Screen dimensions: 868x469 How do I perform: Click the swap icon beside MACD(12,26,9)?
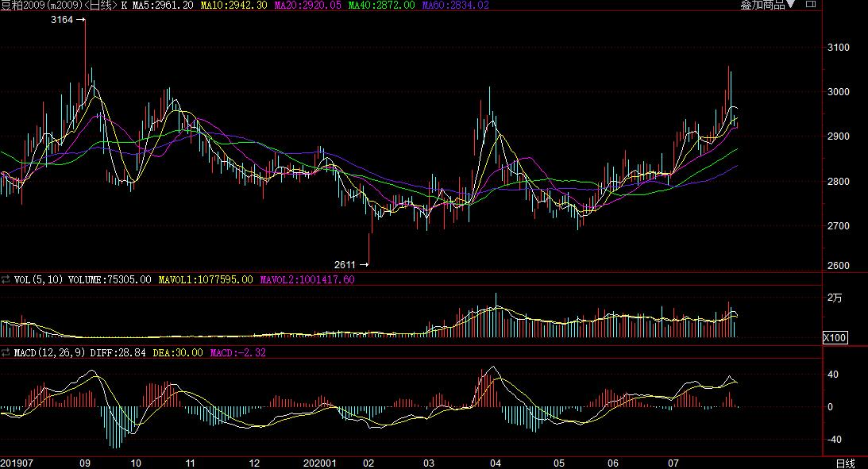click(x=6, y=352)
